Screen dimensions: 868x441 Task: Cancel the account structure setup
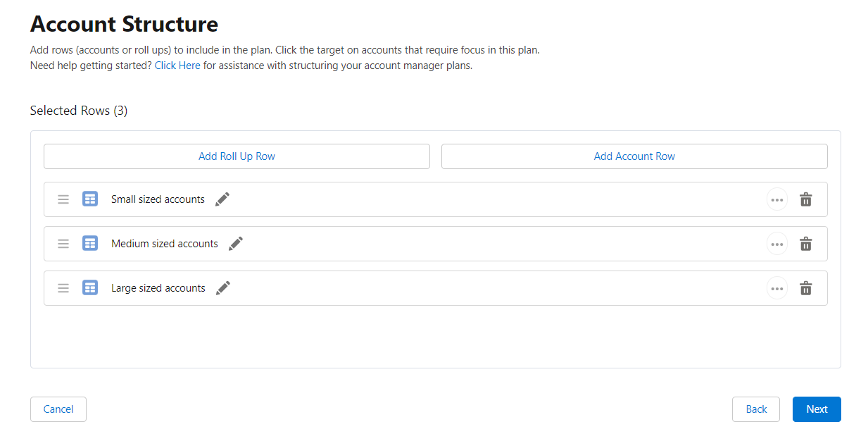coord(58,409)
